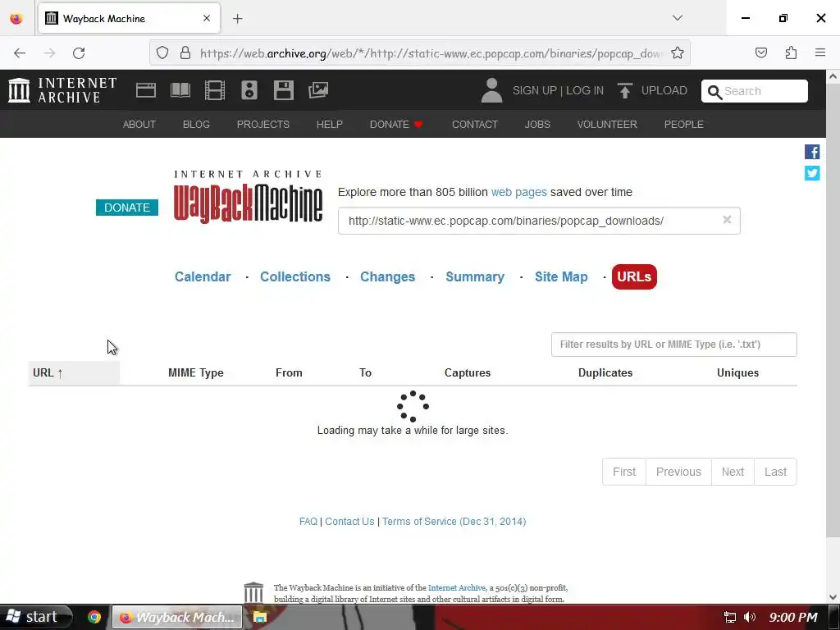Open file explorer folder in taskbar
Screen dimensions: 840x630
[260, 617]
